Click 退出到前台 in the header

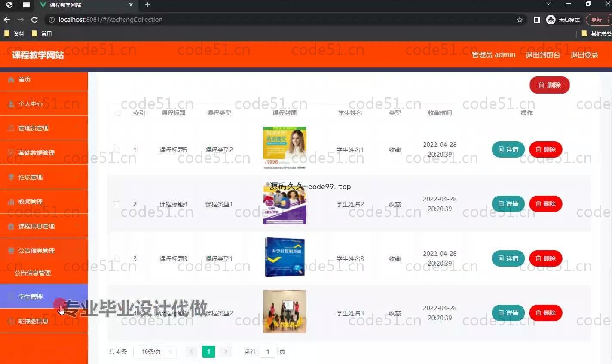[543, 55]
